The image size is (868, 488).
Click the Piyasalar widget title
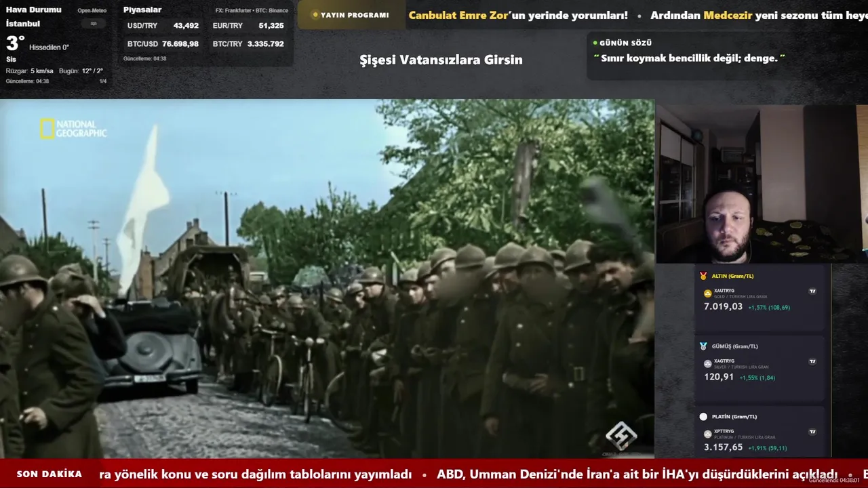pyautogui.click(x=142, y=9)
